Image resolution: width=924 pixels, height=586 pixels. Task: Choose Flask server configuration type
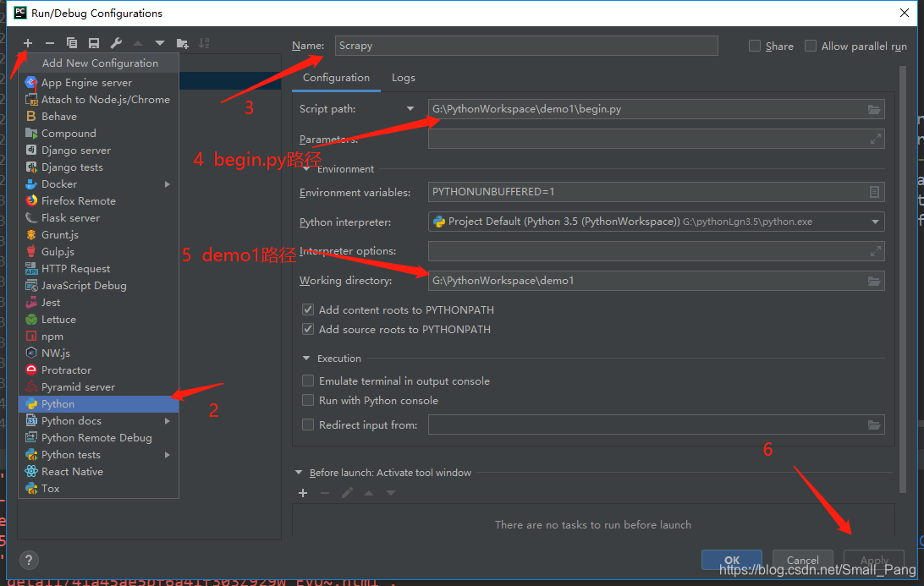(98, 218)
